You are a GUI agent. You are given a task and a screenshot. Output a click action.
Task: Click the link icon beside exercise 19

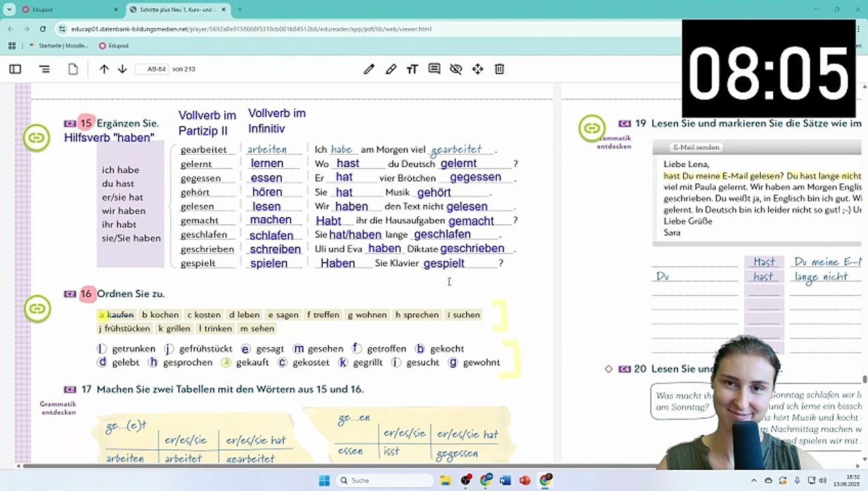point(592,128)
